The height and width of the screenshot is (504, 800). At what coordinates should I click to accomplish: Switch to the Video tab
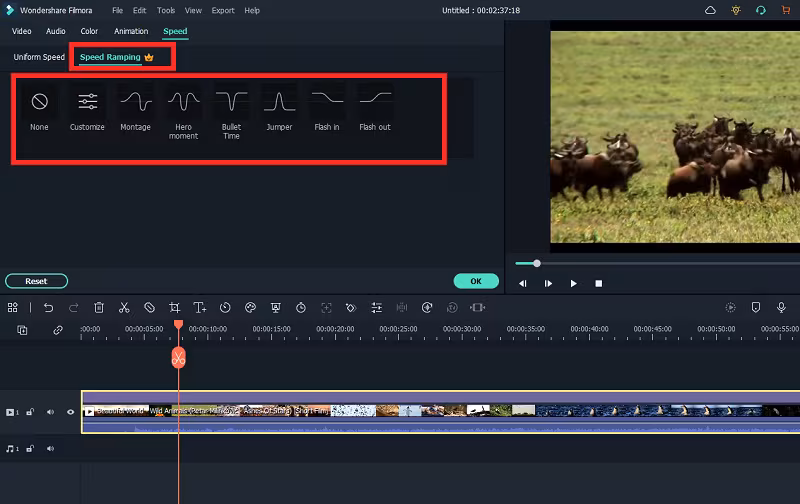(x=21, y=31)
